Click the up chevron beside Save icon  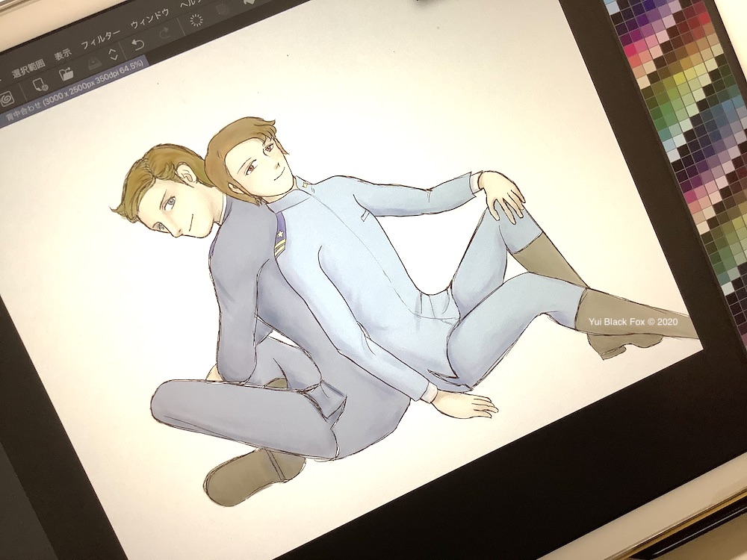113,51
